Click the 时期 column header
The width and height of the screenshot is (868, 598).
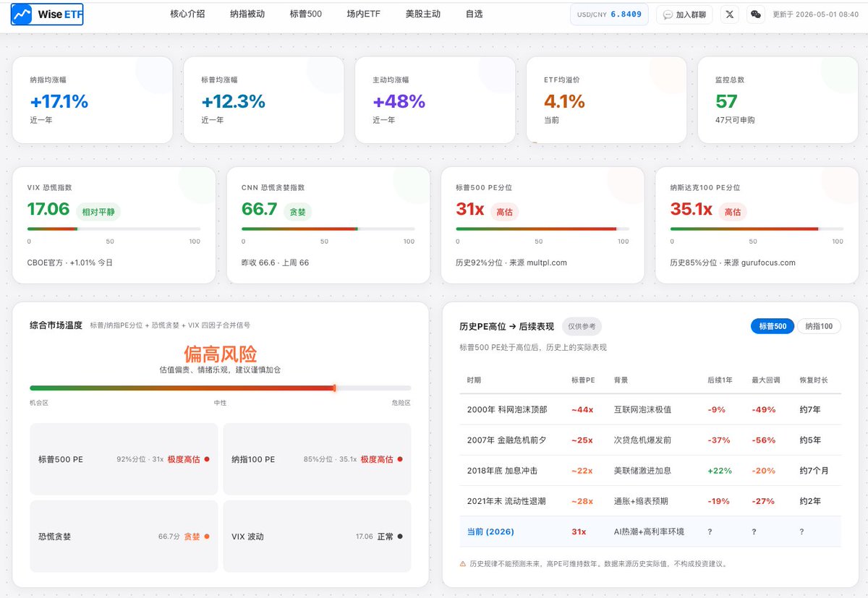coord(474,380)
